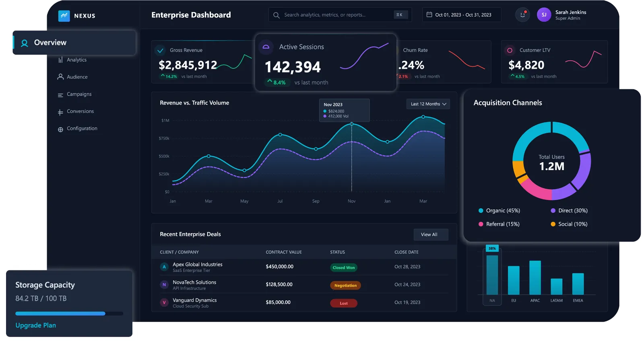The height and width of the screenshot is (343, 644).
Task: Click the Upgrade Plan link
Action: (x=35, y=326)
